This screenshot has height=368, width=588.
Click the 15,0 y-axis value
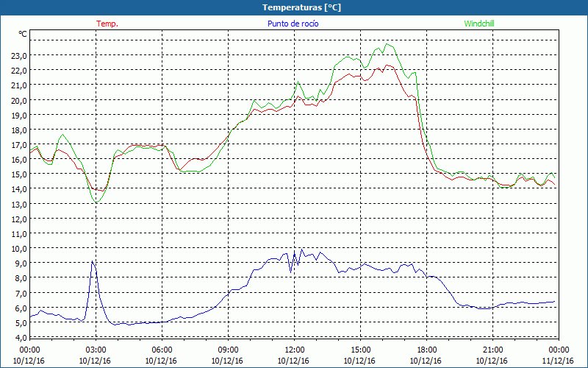tap(20, 174)
